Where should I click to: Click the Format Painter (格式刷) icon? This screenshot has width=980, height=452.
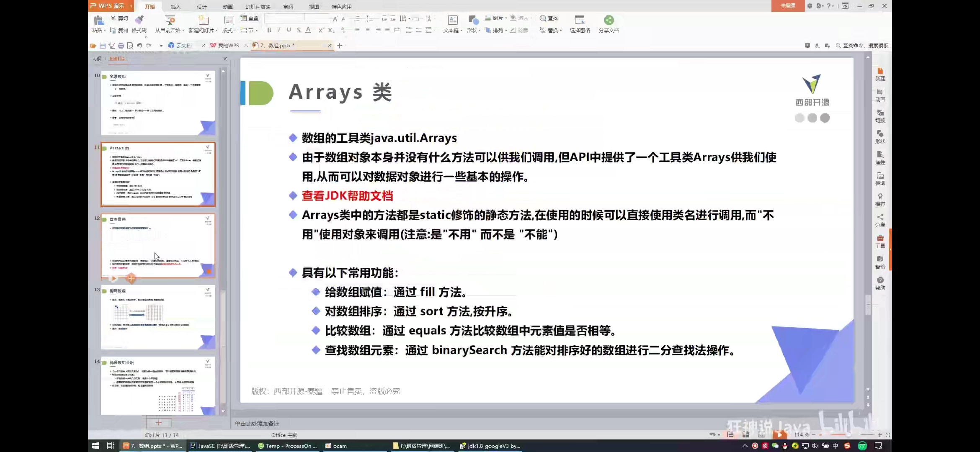pos(139,20)
